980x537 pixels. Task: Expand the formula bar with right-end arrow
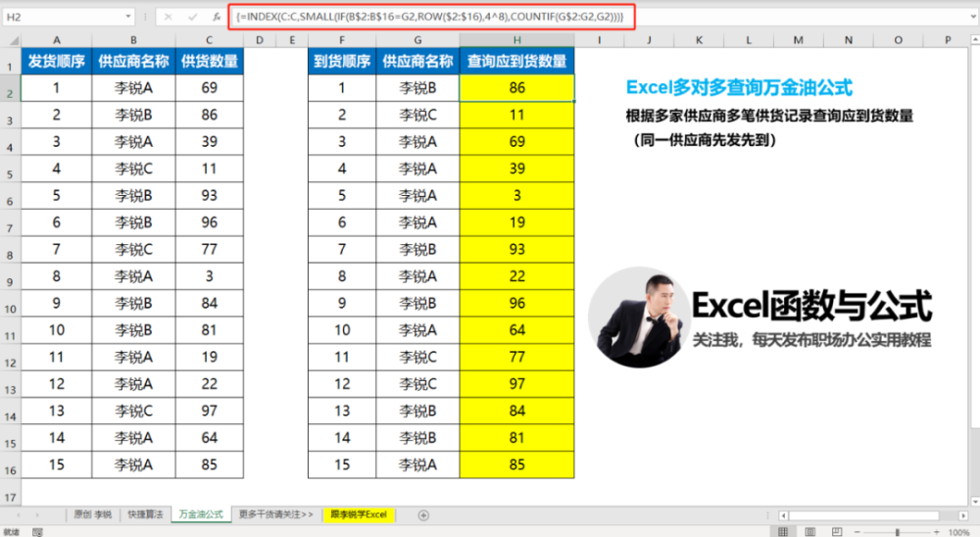pyautogui.click(x=974, y=17)
